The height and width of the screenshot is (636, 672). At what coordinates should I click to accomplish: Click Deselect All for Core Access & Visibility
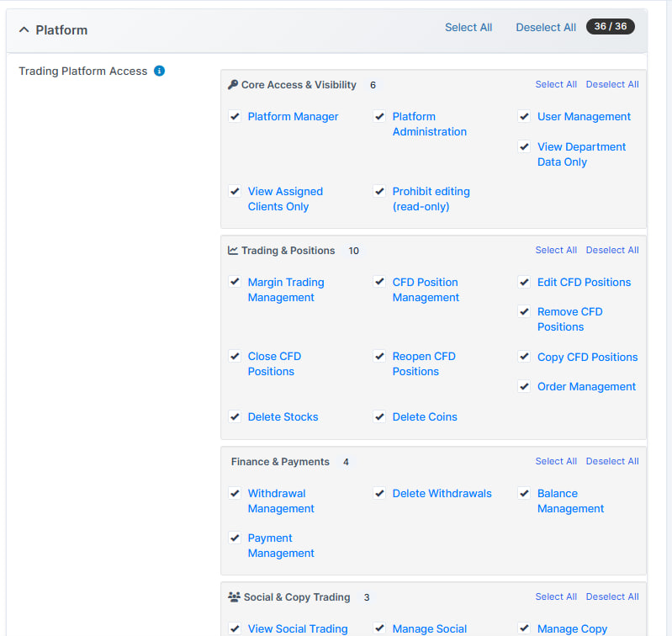(612, 85)
